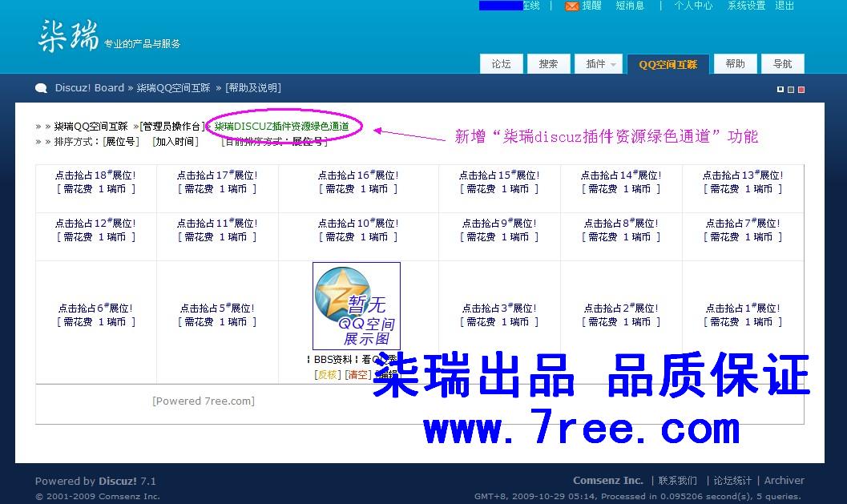Click the 提醒 envelope icon

pos(571,6)
